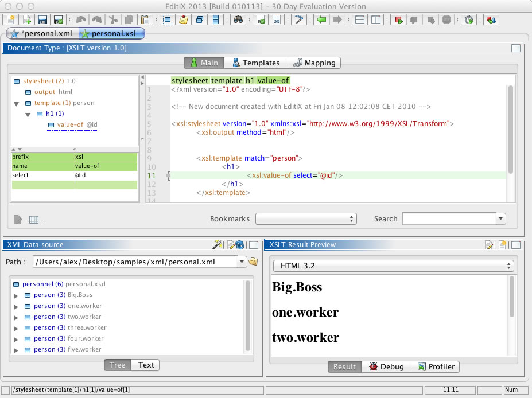This screenshot has width=532, height=398.
Task: Check document with the green-check page icon
Action: pos(261,19)
